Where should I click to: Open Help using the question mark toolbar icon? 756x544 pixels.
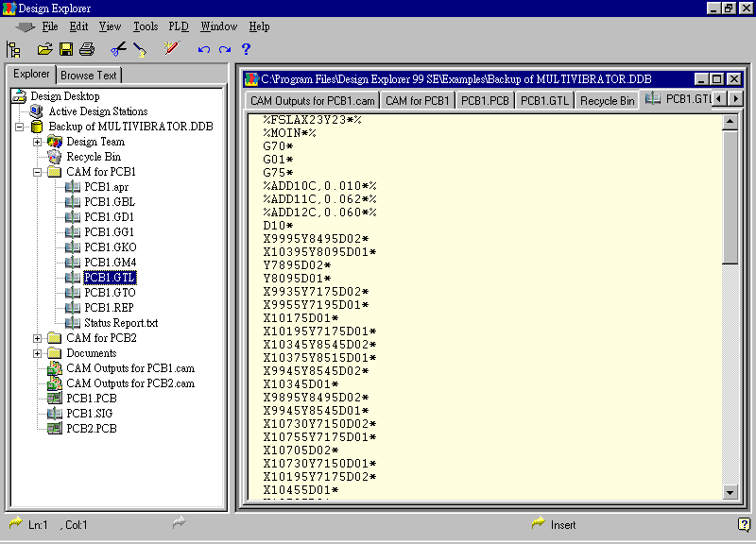(x=244, y=47)
